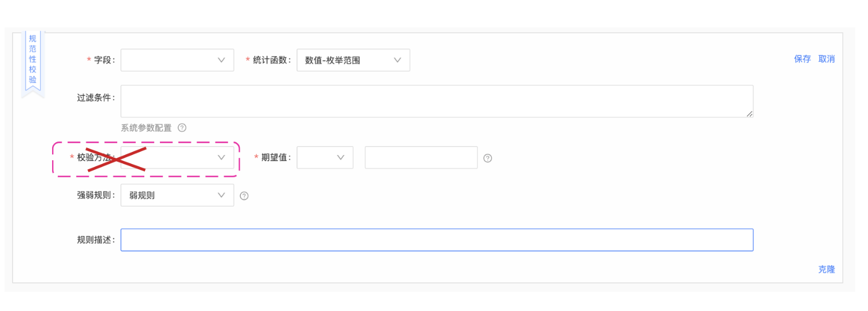Open the 期望值 comparison operator dropdown
This screenshot has width=868, height=311.
click(325, 158)
